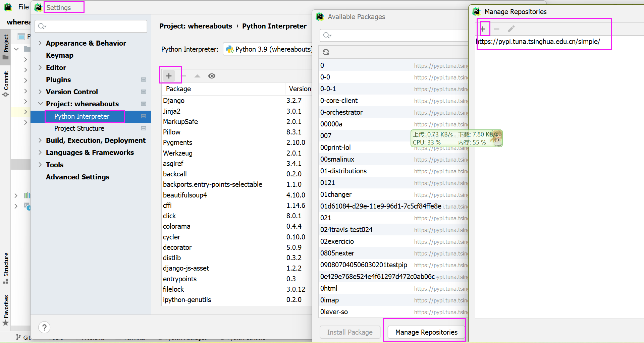Add a repository with the plus icon
Screen dimensions: 644x343
click(483, 29)
